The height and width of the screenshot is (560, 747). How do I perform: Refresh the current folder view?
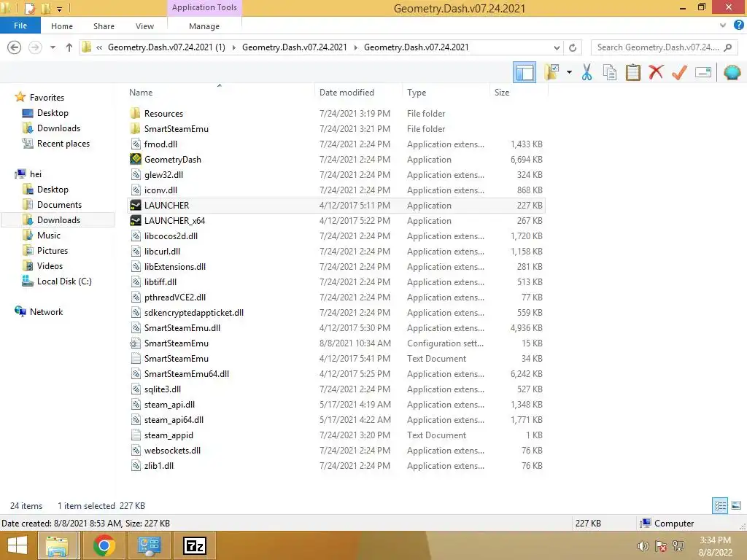(573, 47)
